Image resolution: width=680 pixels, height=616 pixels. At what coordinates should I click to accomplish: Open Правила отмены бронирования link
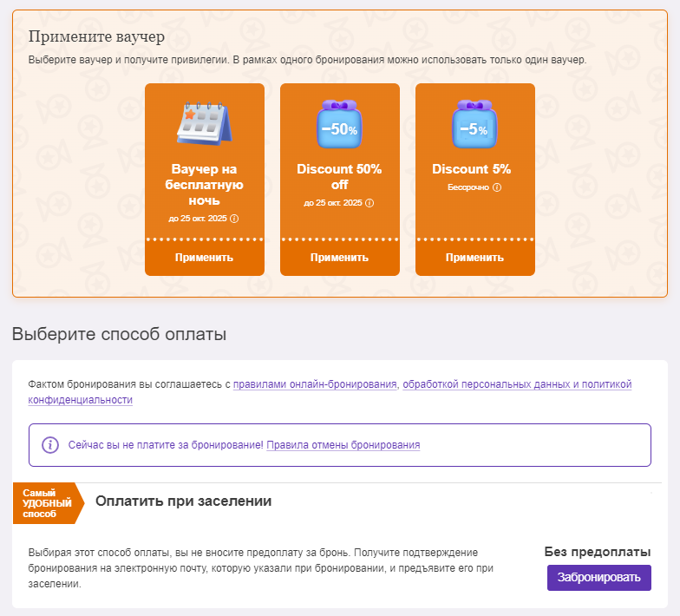343,445
